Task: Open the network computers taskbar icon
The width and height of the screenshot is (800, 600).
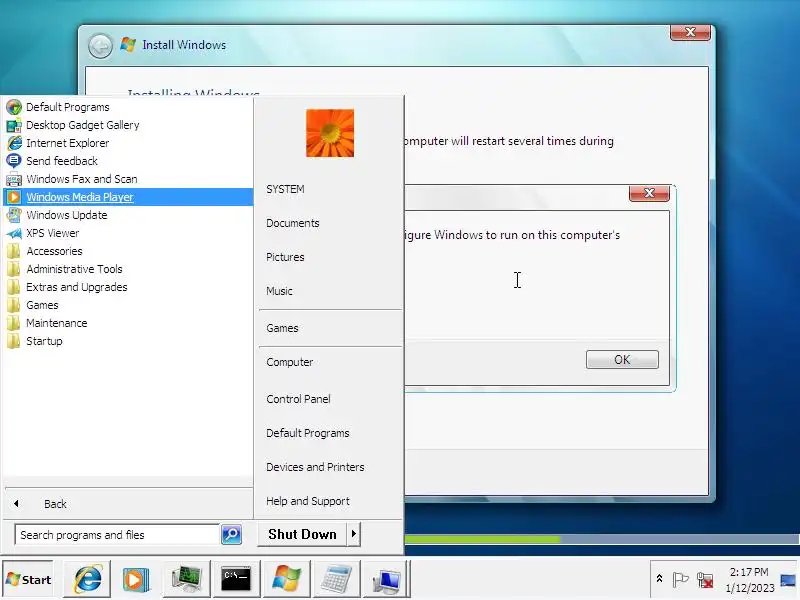Action: tap(386, 579)
